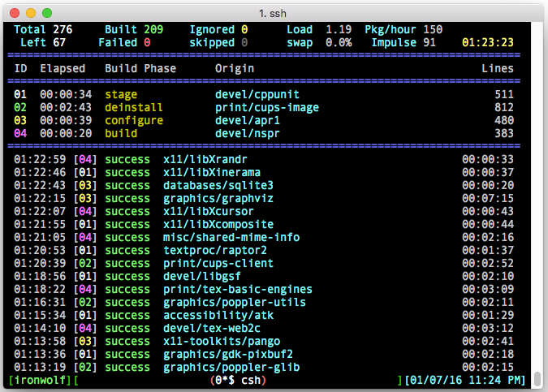Image resolution: width=548 pixels, height=392 pixels.
Task: Click the 'Build Phase' column header
Action: tap(140, 68)
